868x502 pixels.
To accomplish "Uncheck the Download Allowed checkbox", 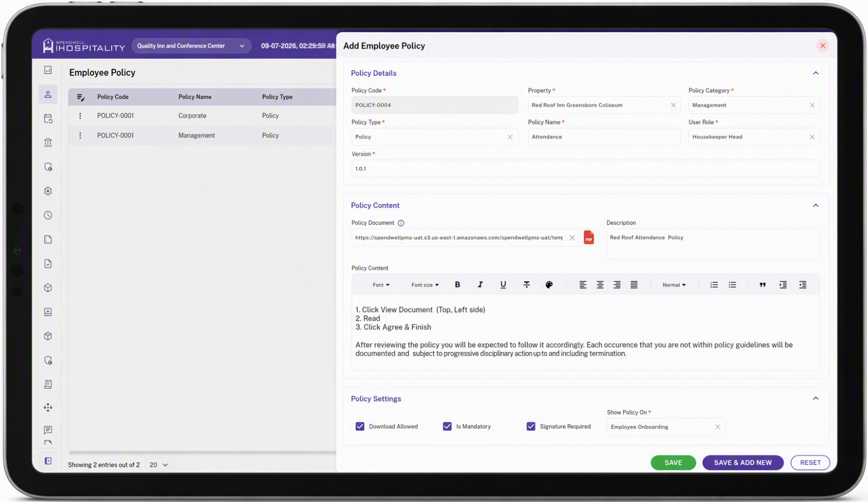I will [x=360, y=427].
